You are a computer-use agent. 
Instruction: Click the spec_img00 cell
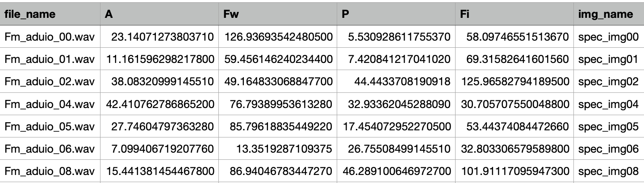click(608, 37)
